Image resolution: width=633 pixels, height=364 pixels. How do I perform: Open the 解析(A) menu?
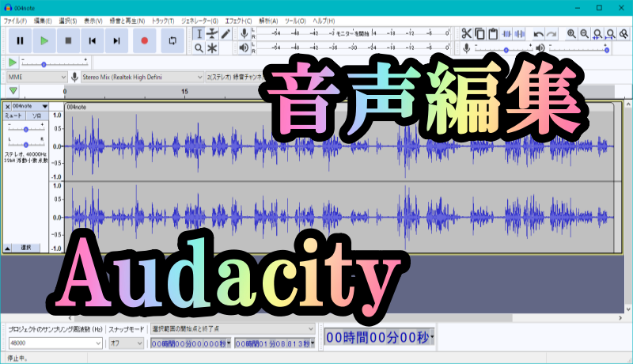coord(268,21)
